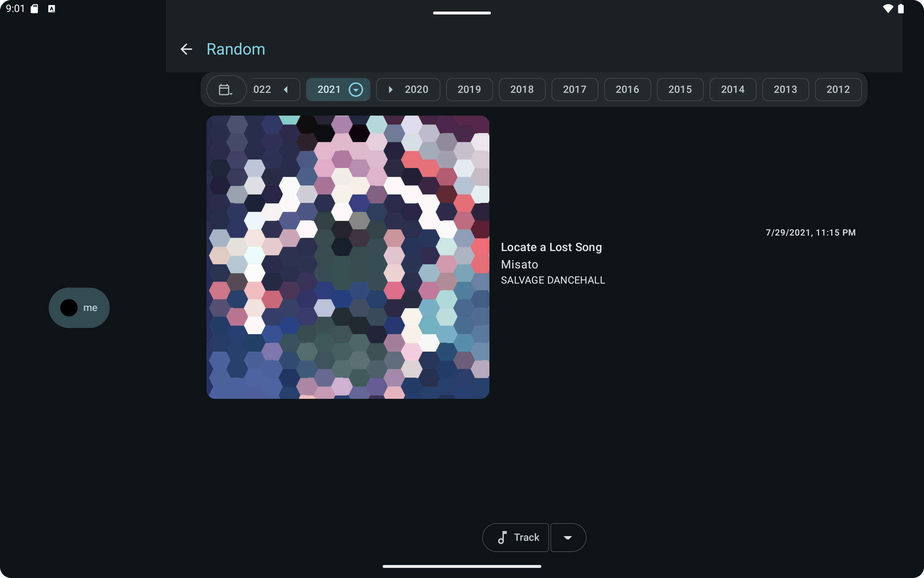Open album SALVAGE DANCEHALL
Viewport: 924px width, 578px height.
tap(553, 280)
